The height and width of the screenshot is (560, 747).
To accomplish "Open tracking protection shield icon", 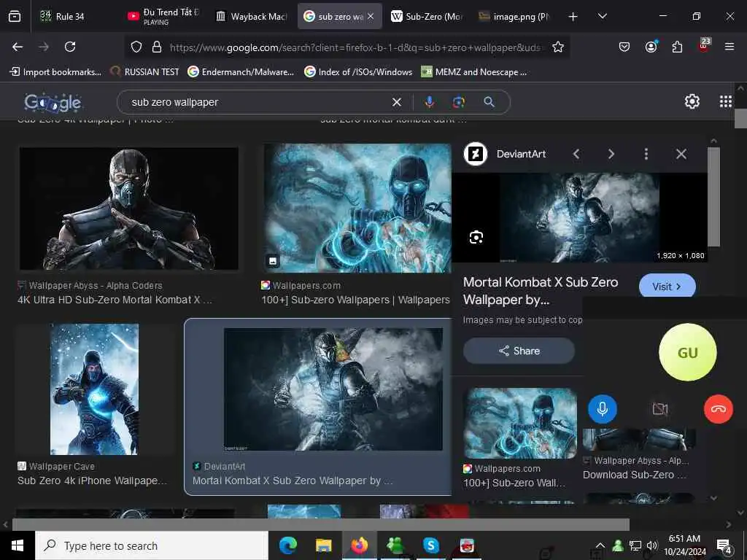I will pos(136,47).
